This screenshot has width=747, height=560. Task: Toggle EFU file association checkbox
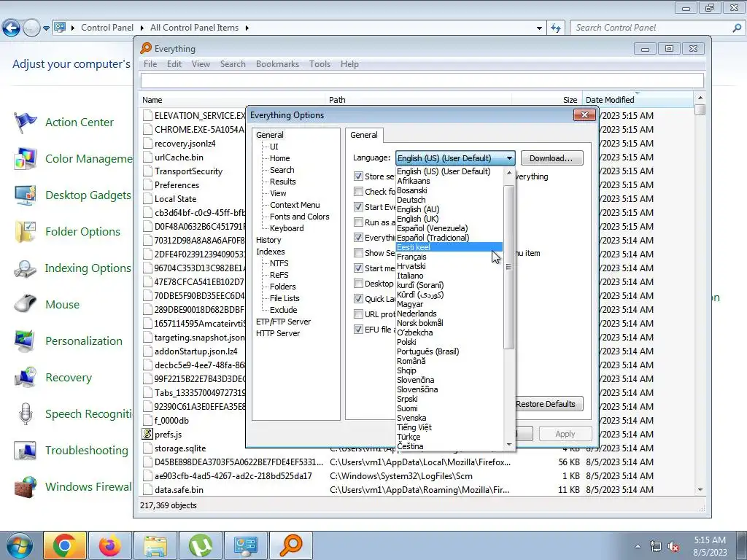(x=358, y=329)
